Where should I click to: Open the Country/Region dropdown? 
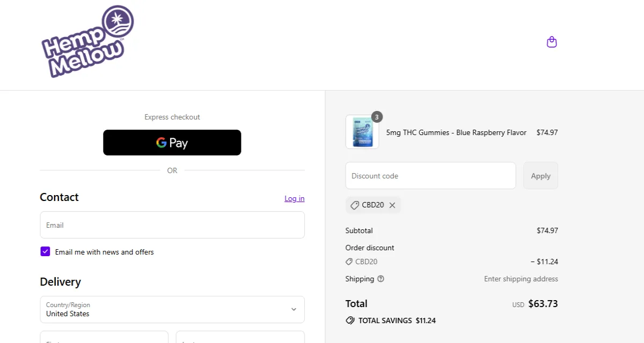pos(172,309)
